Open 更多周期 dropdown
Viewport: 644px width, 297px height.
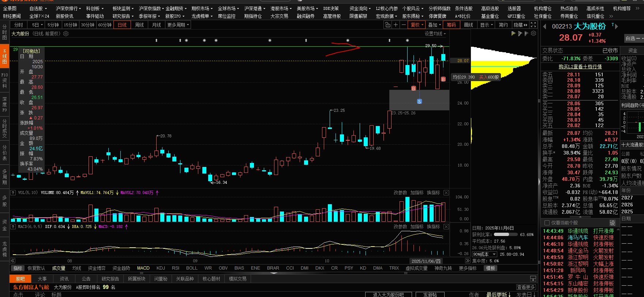(178, 25)
